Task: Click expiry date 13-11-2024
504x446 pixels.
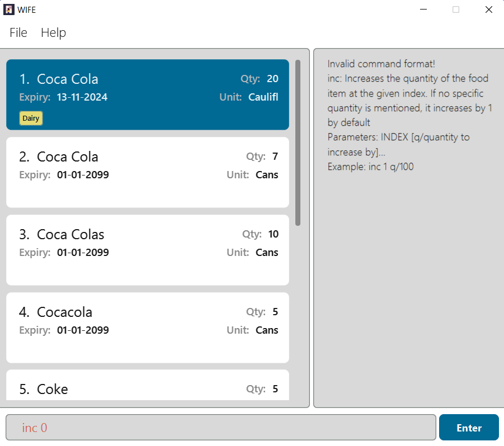Action: [82, 97]
